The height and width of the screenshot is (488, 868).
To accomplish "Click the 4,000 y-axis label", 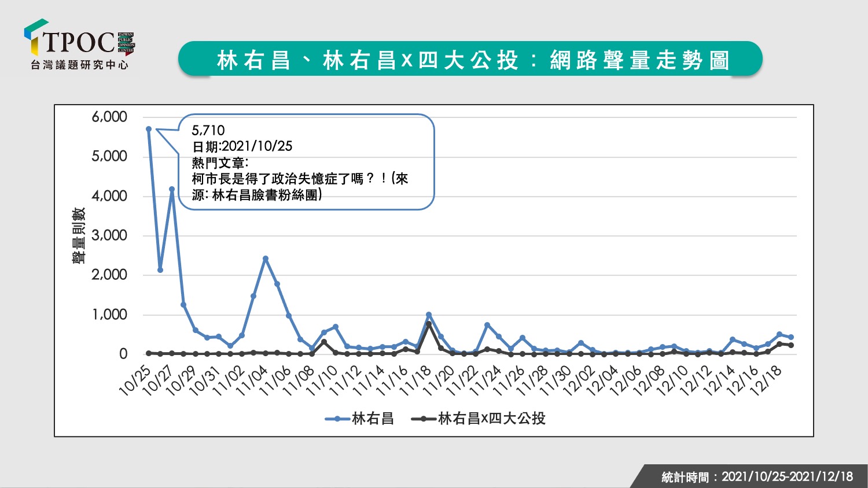I will (x=109, y=196).
